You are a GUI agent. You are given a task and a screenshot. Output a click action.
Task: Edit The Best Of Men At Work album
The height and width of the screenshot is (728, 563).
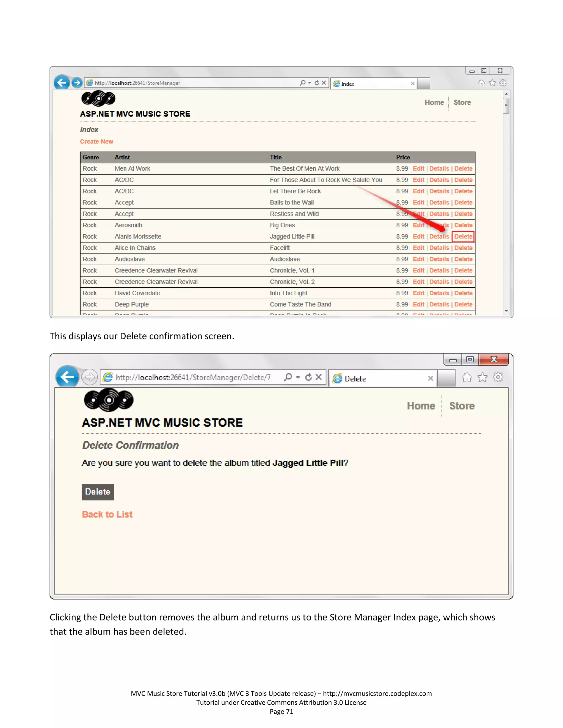[x=418, y=169]
